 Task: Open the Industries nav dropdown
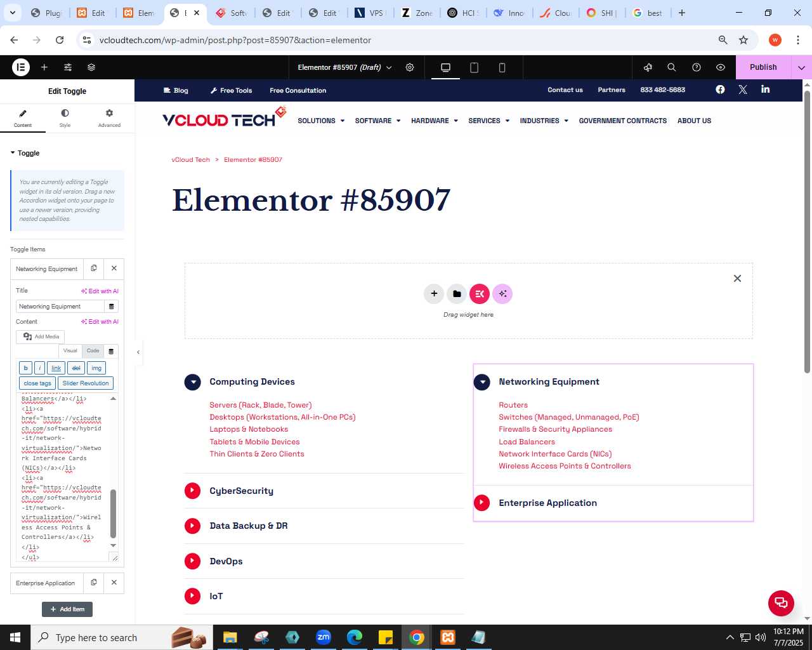[x=544, y=121]
